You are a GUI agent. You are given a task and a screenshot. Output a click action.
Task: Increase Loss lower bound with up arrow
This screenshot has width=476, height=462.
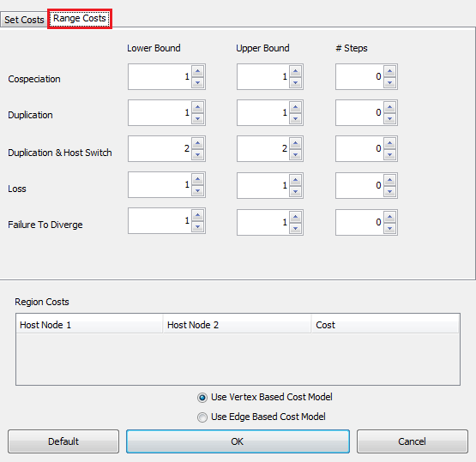point(197,179)
